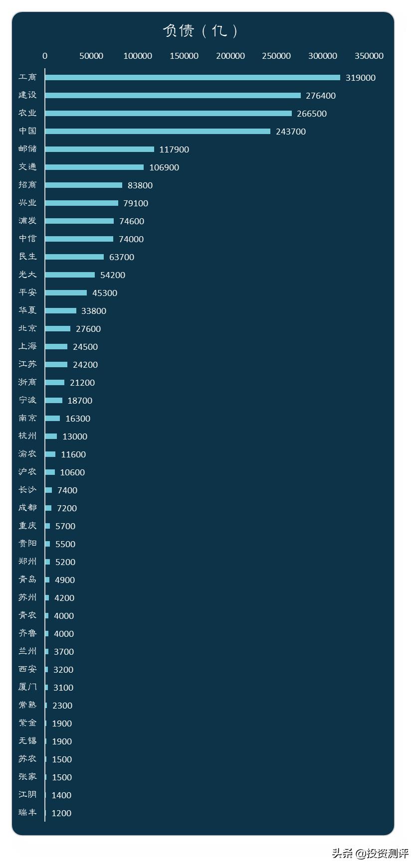Click the 2300 value for 常熟
Viewport: 418px width, 868px height.
[x=62, y=706]
